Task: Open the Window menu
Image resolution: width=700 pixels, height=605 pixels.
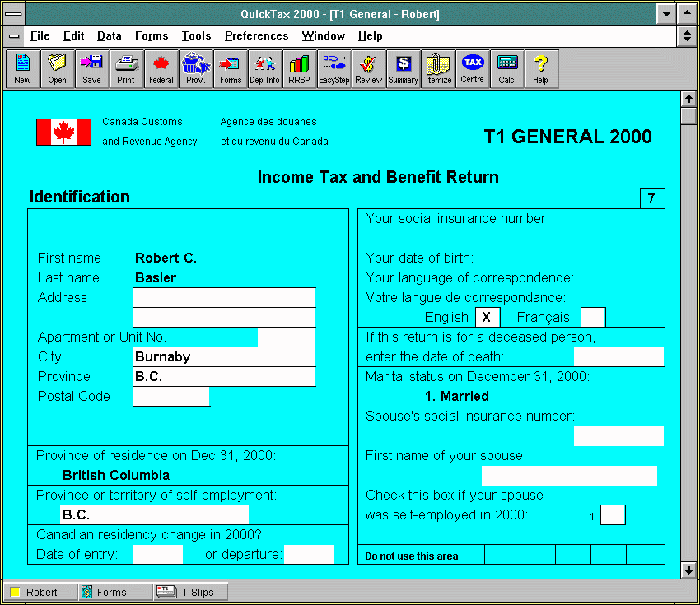Action: tap(324, 35)
